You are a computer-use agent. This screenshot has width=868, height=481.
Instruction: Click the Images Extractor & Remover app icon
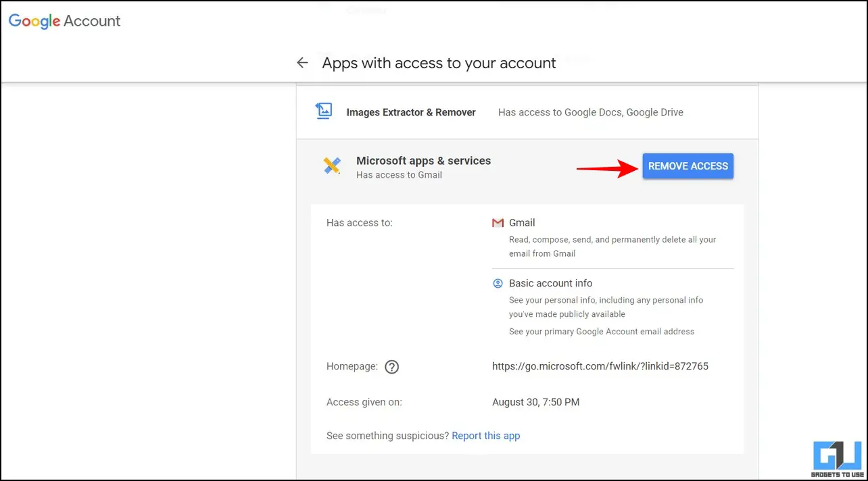pyautogui.click(x=324, y=111)
